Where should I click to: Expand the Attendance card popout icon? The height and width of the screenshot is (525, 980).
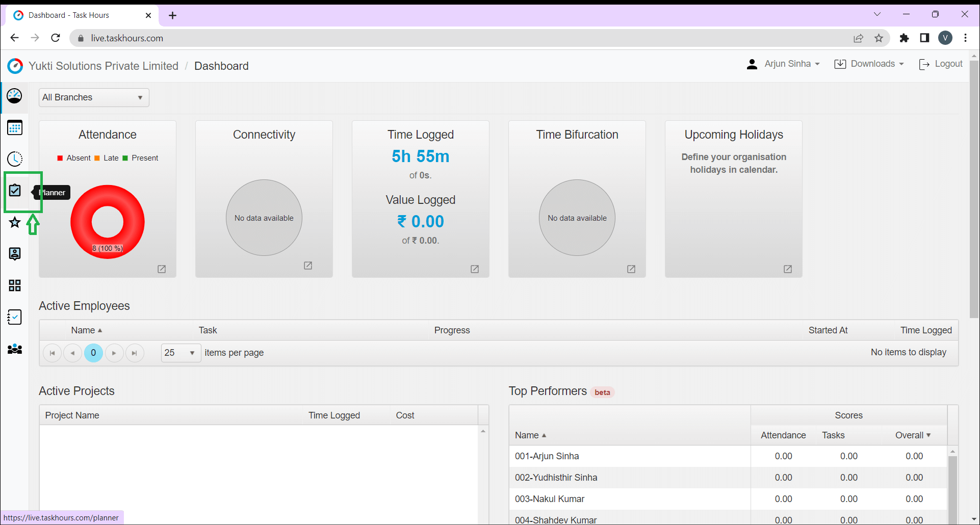click(162, 269)
